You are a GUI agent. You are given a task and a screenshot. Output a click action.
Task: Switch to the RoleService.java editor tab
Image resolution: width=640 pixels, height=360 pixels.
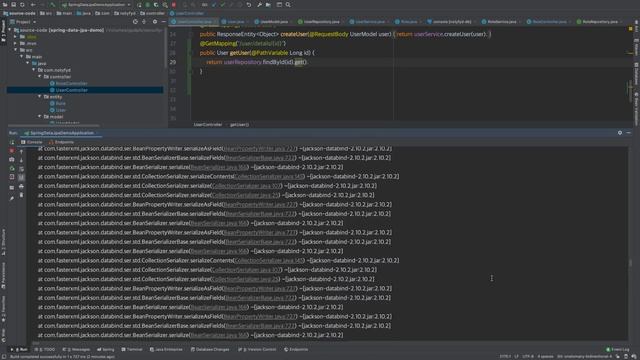[498, 22]
